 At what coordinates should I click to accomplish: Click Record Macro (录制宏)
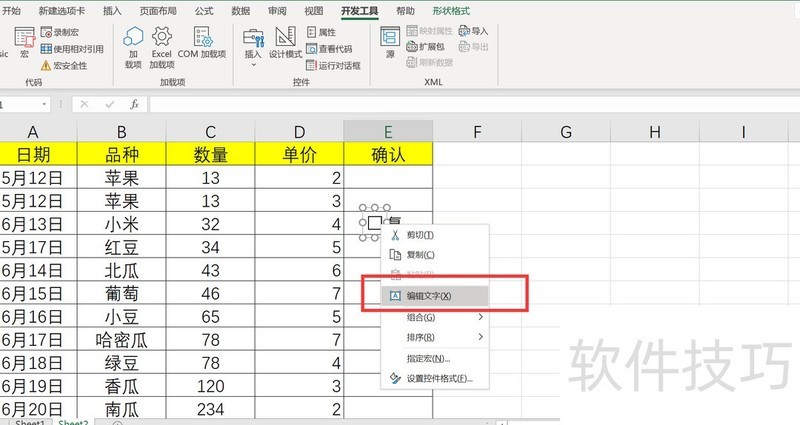point(60,32)
